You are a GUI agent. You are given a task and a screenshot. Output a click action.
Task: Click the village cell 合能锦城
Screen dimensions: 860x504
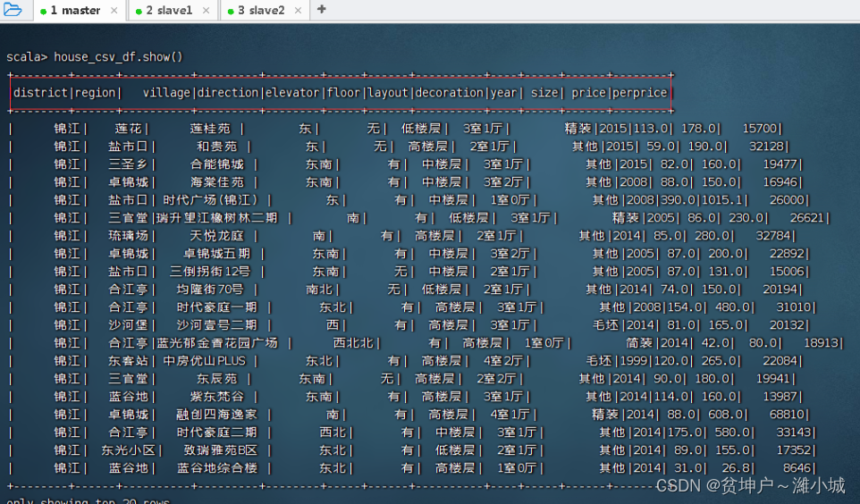click(x=216, y=164)
